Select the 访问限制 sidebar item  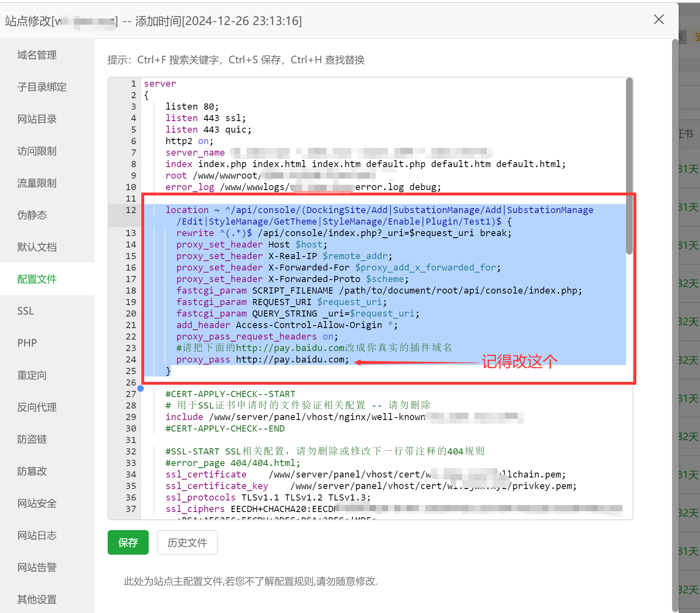click(x=37, y=151)
